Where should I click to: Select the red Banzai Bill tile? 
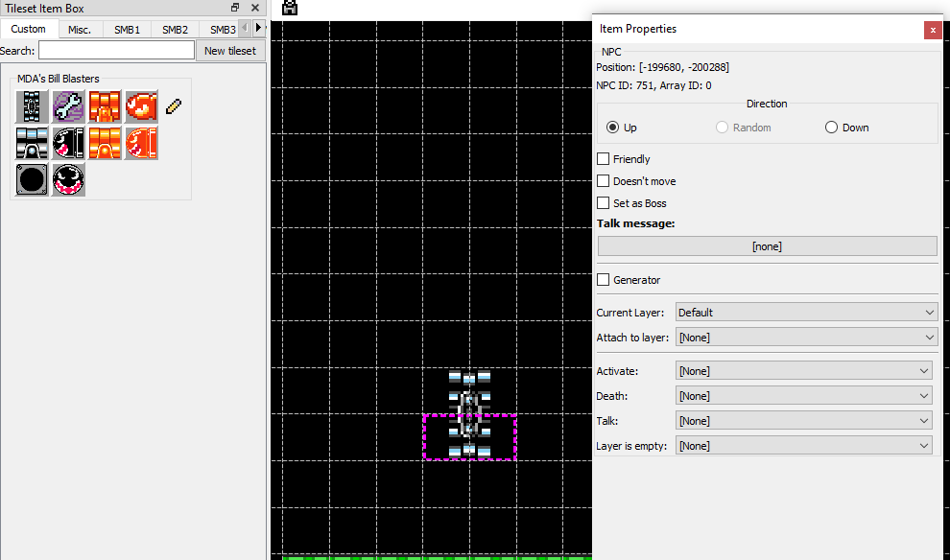coord(141,143)
